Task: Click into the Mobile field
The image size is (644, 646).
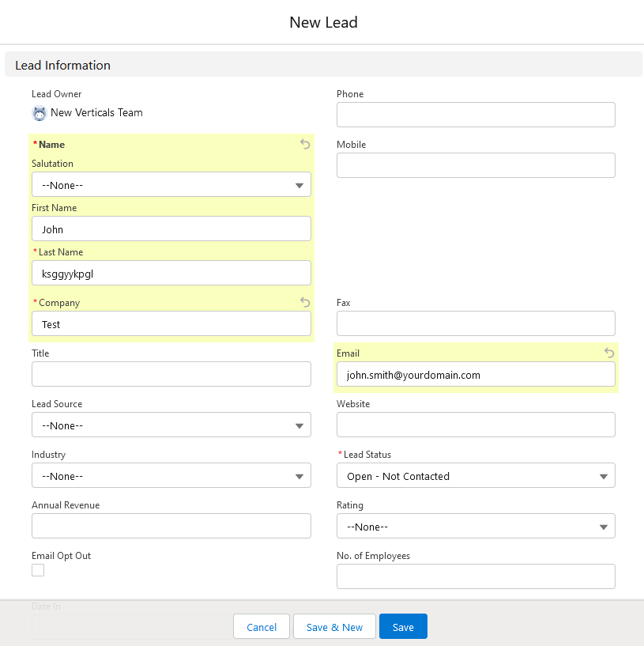Action: [476, 165]
